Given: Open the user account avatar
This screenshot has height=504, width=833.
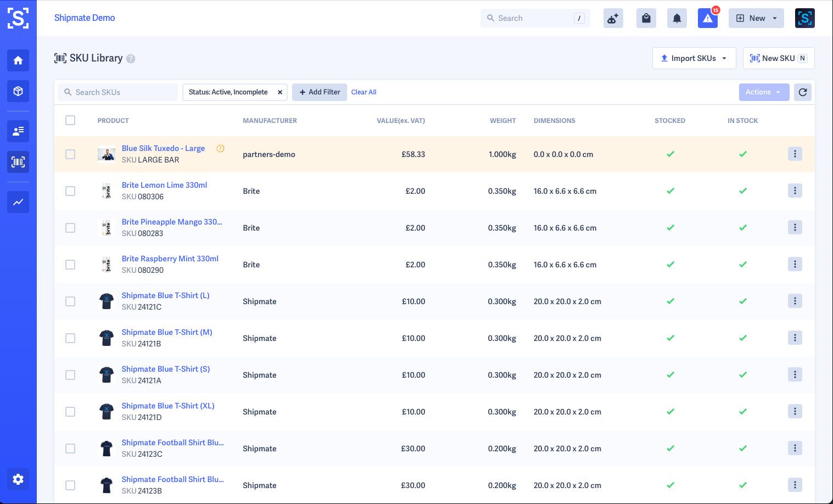Looking at the screenshot, I should [x=805, y=18].
